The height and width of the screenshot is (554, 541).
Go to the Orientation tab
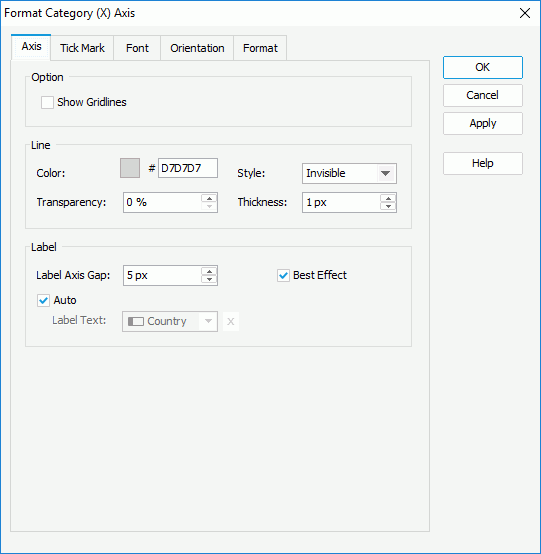click(x=197, y=48)
